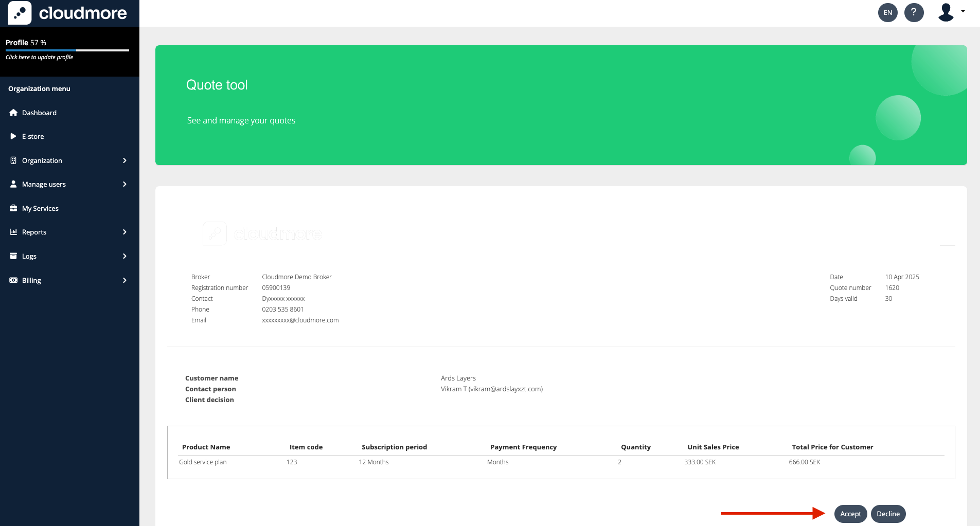Expand the Reports submenu chevron
This screenshot has width=980, height=526.
tap(124, 232)
